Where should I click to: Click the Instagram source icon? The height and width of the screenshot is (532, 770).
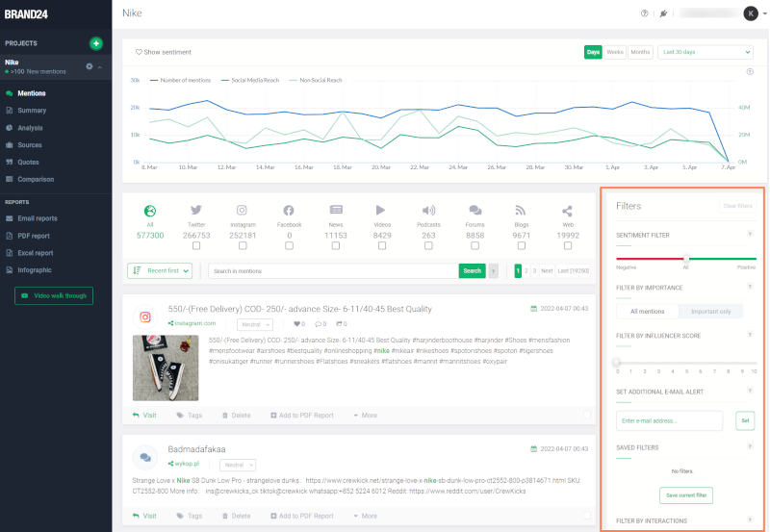tap(243, 210)
